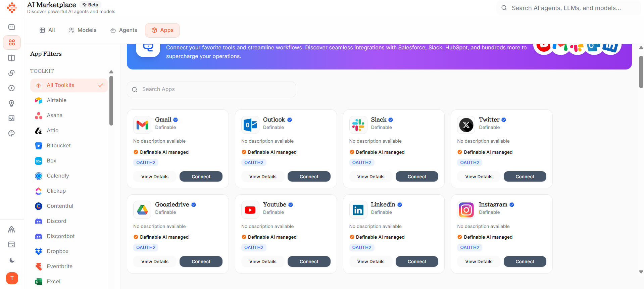Filter by Eventbrite toolkit

(69, 267)
